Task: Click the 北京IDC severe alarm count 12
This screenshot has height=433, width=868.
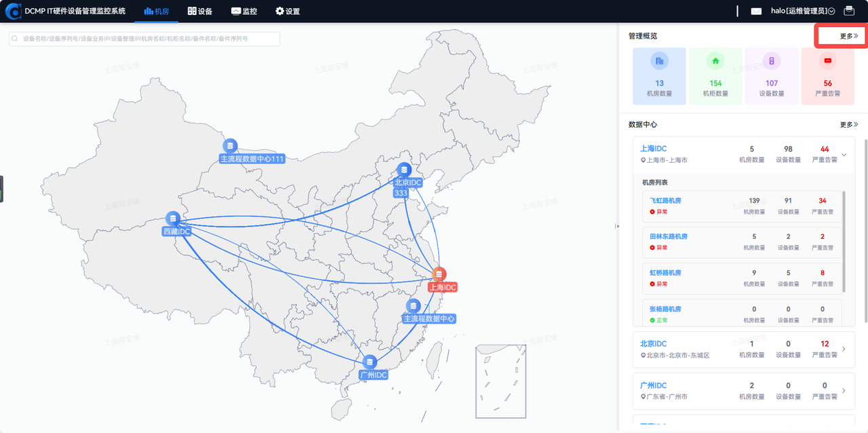Action: point(824,344)
